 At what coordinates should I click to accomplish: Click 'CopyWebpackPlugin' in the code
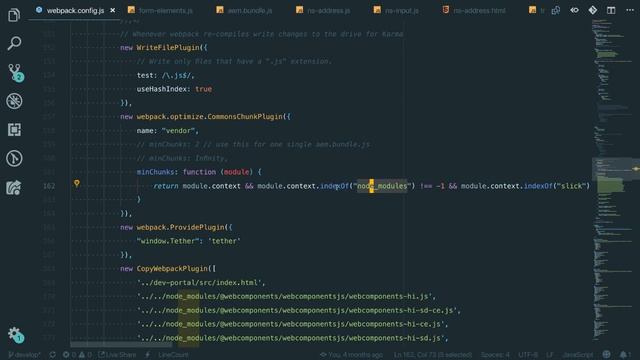pyautogui.click(x=172, y=269)
